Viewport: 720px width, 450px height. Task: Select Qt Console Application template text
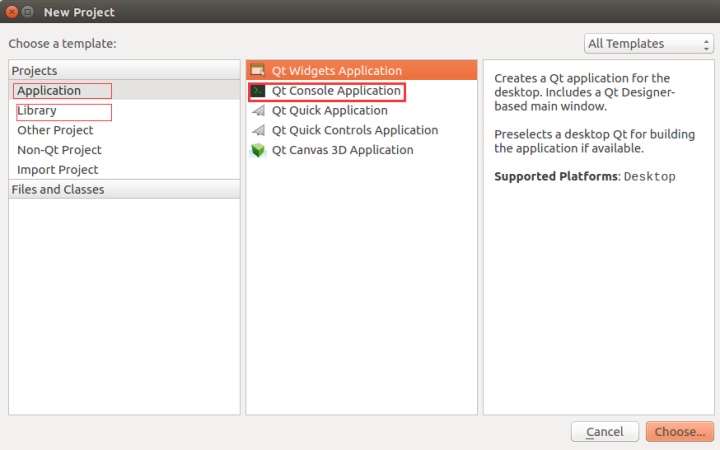click(336, 91)
